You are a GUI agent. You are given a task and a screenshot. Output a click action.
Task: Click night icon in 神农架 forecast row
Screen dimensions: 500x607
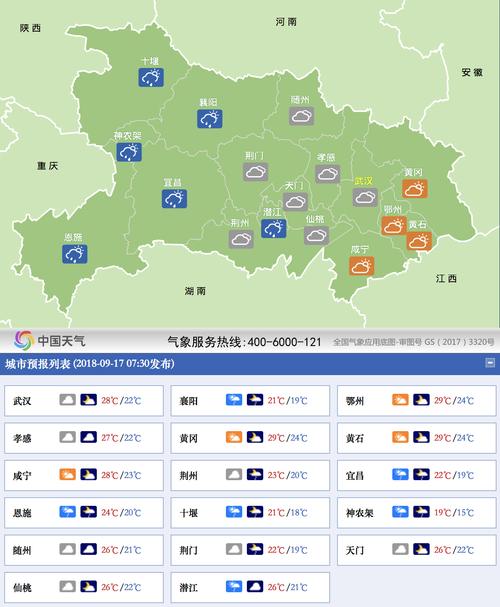[421, 512]
